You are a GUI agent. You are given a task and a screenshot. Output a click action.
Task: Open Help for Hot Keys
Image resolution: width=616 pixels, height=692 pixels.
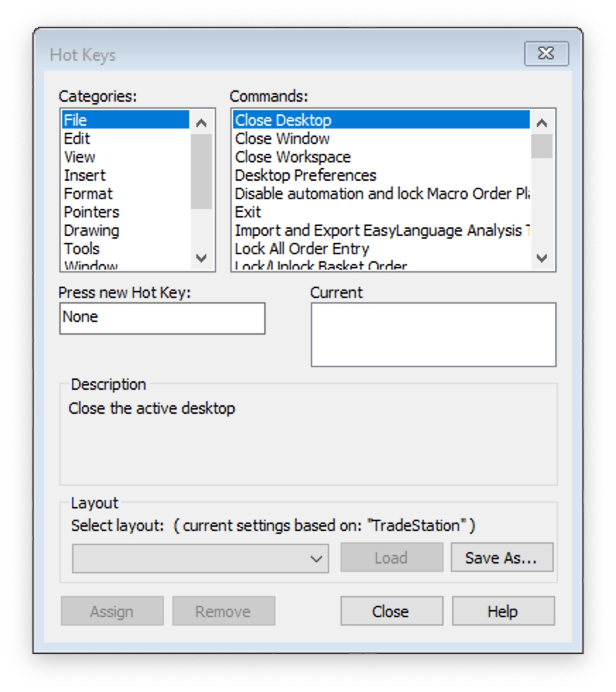[x=504, y=612]
